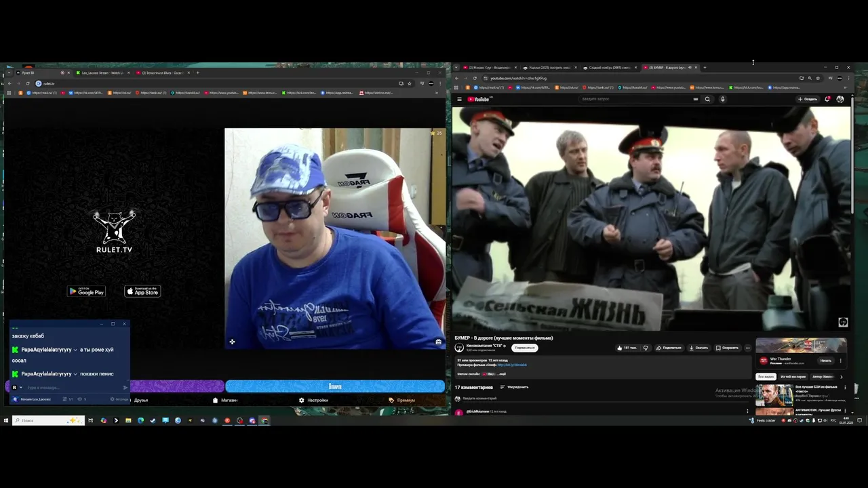Image resolution: width=868 pixels, height=488 pixels.
Task: Click the RULET.TV cat logo
Action: coord(114,231)
